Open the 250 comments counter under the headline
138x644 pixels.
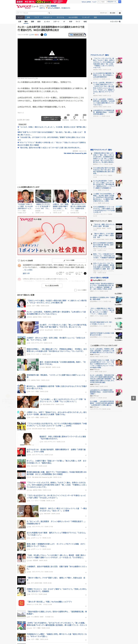[32, 35]
